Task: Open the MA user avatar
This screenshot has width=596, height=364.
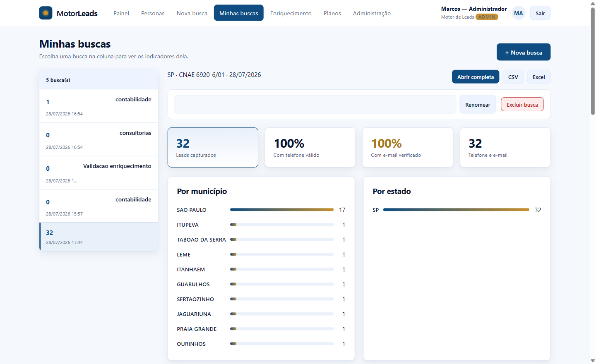Action: coord(518,13)
